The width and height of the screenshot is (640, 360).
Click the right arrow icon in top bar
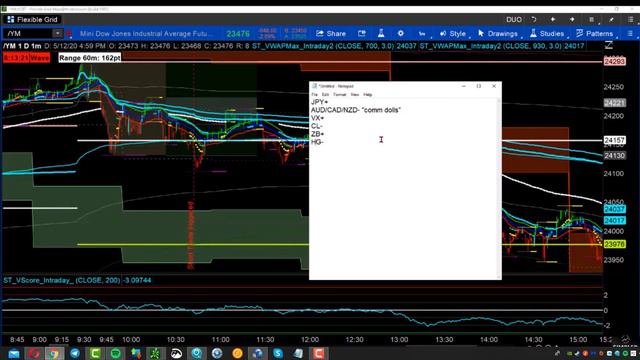(x=572, y=20)
